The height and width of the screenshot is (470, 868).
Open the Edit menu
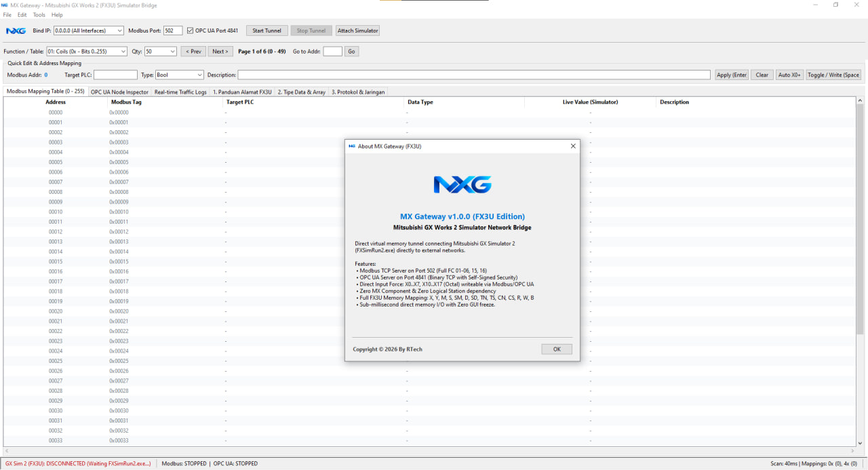tap(22, 15)
